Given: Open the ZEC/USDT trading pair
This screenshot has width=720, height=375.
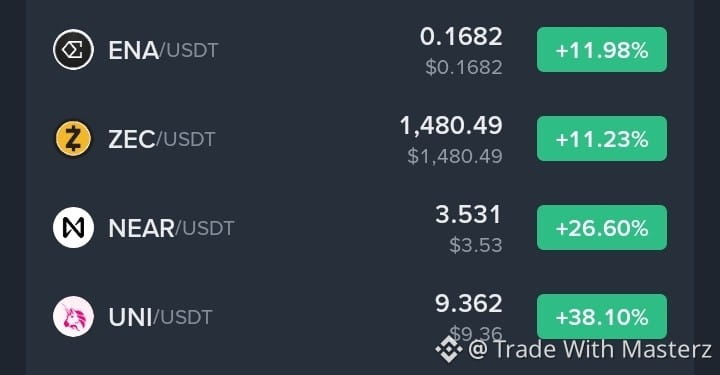Looking at the screenshot, I should pyautogui.click(x=162, y=139).
